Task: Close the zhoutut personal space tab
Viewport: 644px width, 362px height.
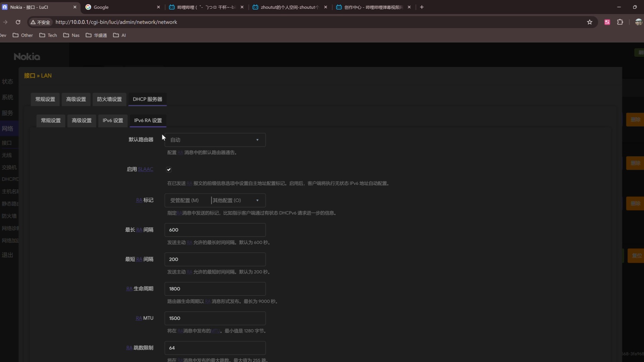Action: [326, 7]
